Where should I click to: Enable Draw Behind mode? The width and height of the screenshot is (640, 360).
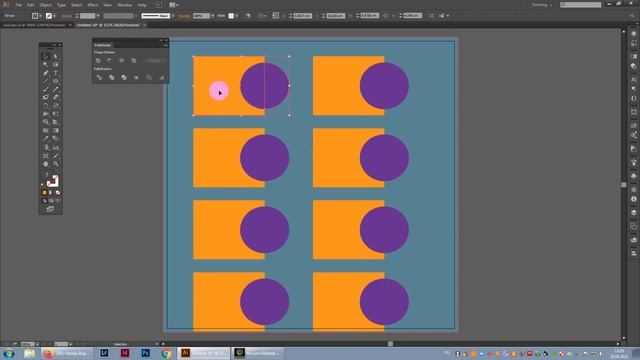click(x=51, y=200)
